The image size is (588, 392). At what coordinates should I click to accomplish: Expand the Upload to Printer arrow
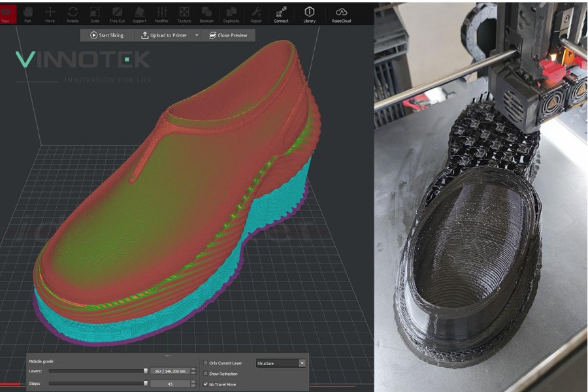(197, 35)
